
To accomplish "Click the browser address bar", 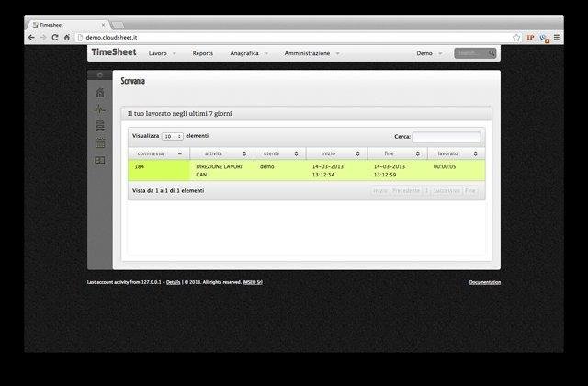I will [292, 37].
